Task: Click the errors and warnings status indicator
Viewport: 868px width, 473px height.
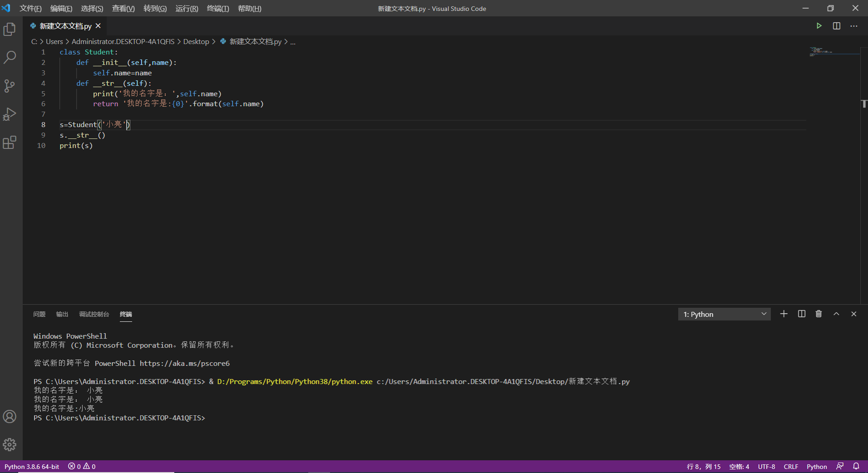Action: [x=82, y=467]
